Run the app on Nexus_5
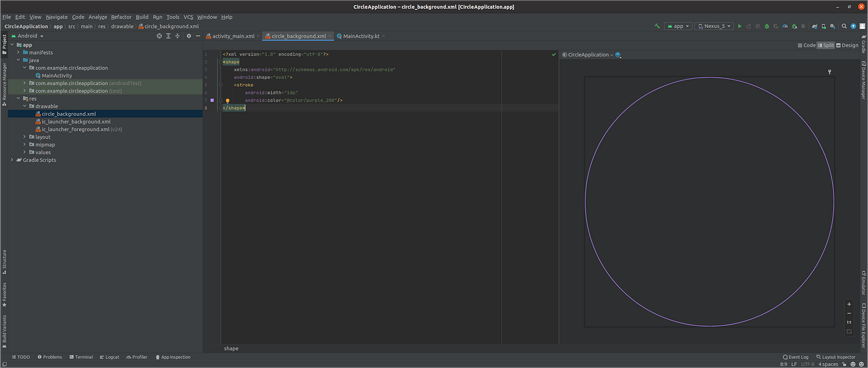Viewport: 868px width, 368px height. [740, 25]
